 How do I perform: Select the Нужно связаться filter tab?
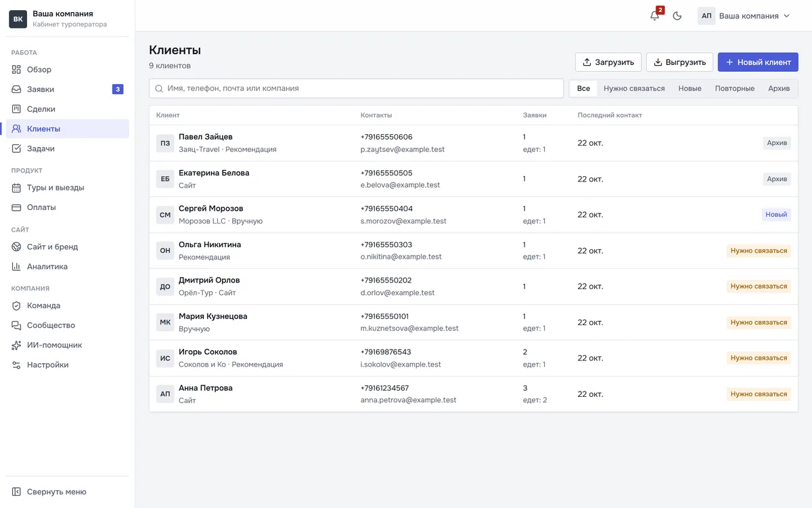point(634,89)
